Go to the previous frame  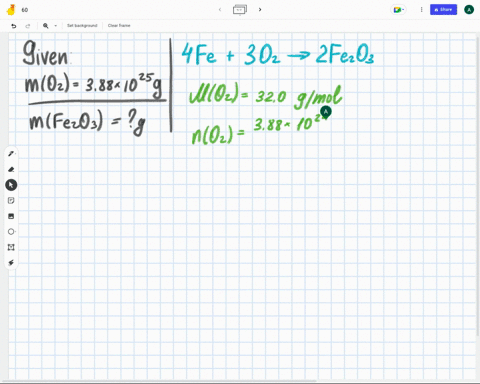(220, 10)
